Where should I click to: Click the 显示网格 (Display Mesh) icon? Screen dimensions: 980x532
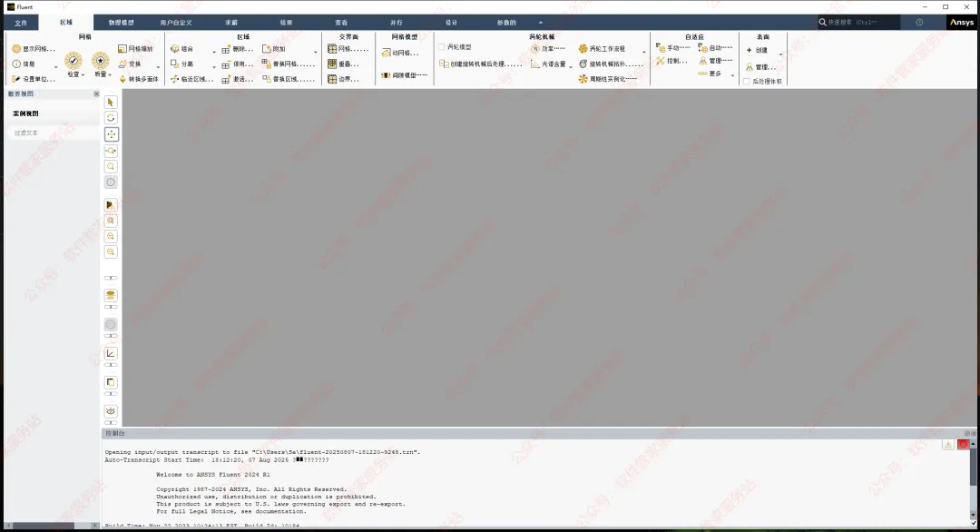pos(16,49)
